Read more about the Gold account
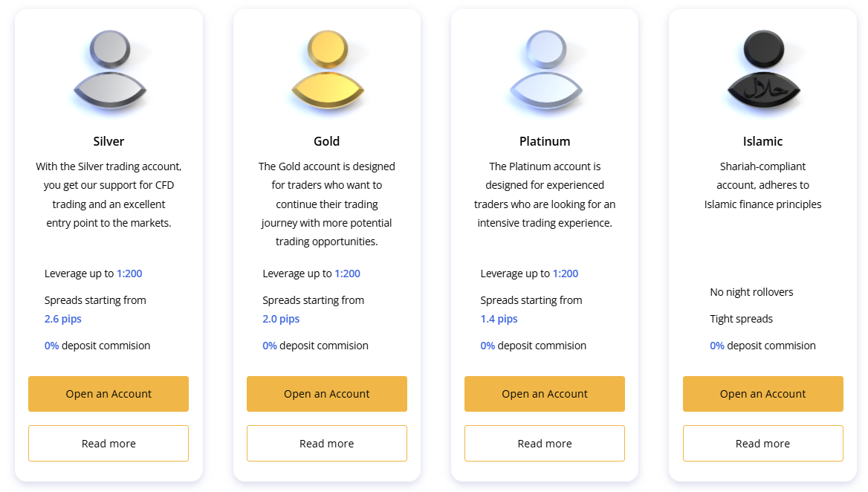The image size is (868, 492). coord(327,444)
